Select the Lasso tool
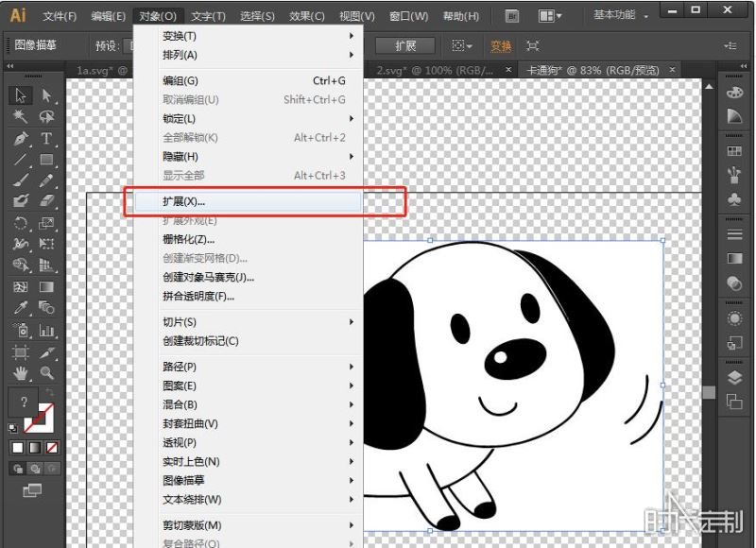756x548 pixels. click(x=46, y=116)
